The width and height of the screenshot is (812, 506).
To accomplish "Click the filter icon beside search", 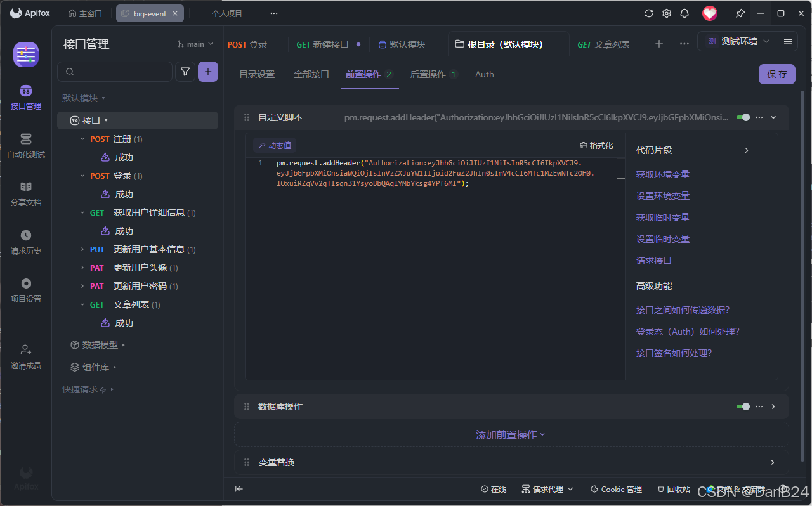I will pos(185,72).
